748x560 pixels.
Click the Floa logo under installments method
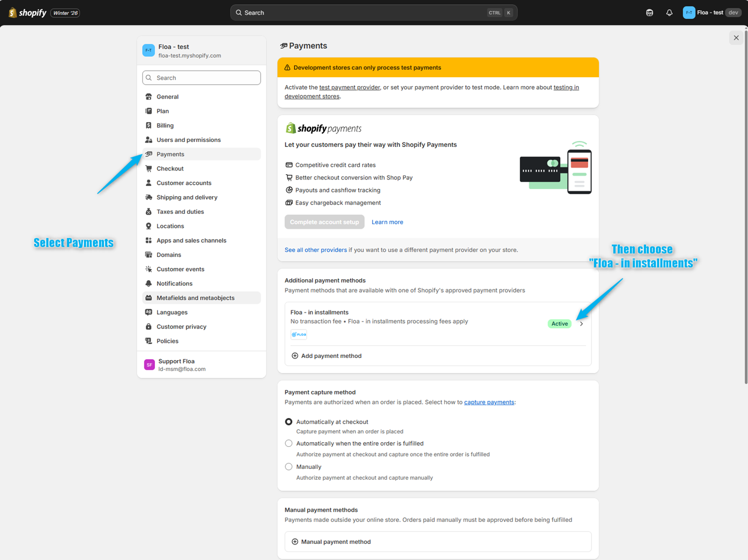tap(299, 334)
